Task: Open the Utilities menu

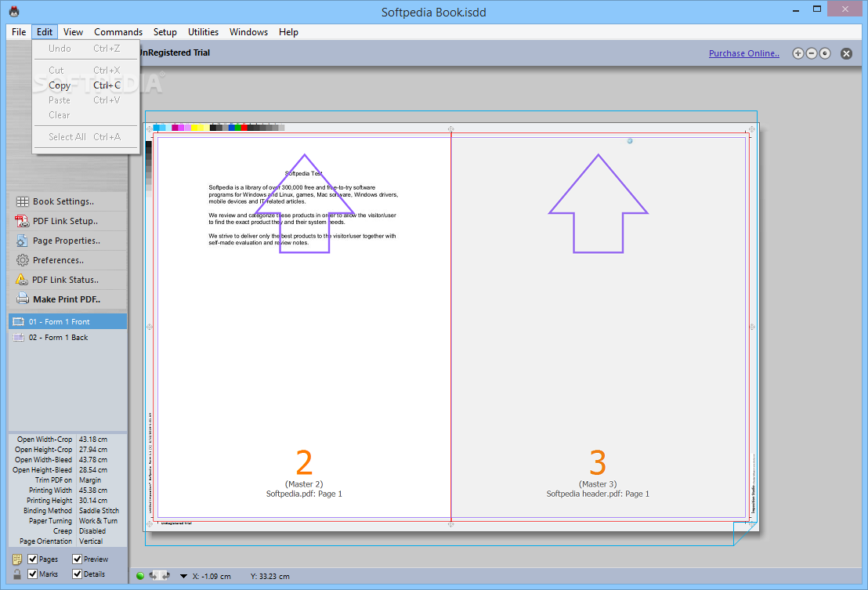Action: point(203,32)
